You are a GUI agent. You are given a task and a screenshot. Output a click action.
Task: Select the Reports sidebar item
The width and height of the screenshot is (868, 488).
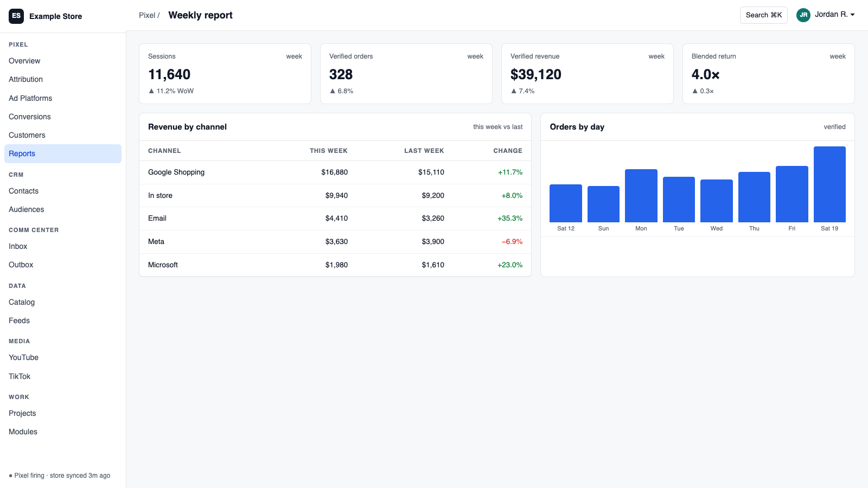click(x=63, y=153)
